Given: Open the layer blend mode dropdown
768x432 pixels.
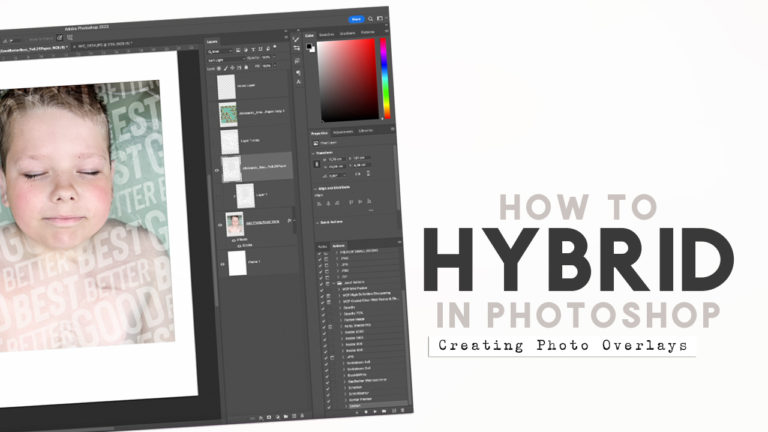Looking at the screenshot, I should point(226,60).
